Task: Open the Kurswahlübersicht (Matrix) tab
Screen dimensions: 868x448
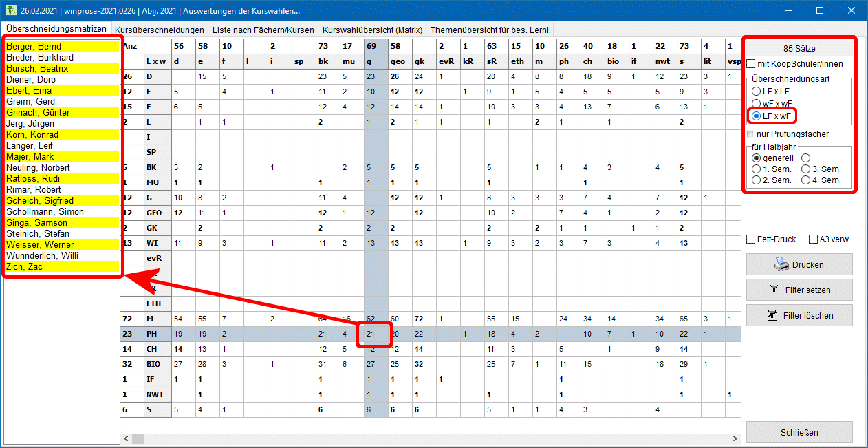Action: [x=371, y=30]
